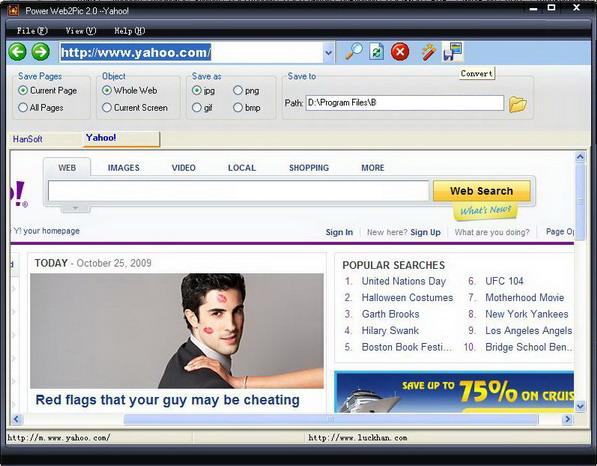Viewport: 597px width, 466px height.
Task: Click the Power Web2Pic app icon in title bar
Action: click(13, 10)
